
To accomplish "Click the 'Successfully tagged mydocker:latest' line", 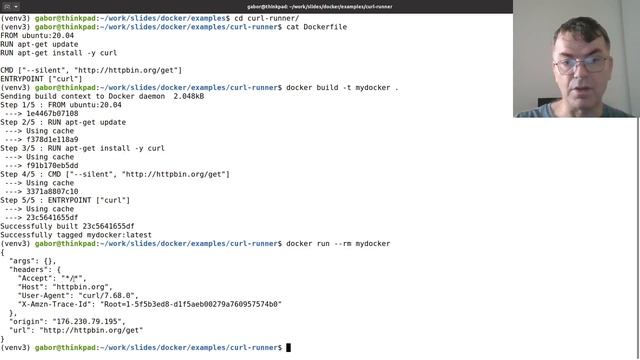I will (76, 235).
